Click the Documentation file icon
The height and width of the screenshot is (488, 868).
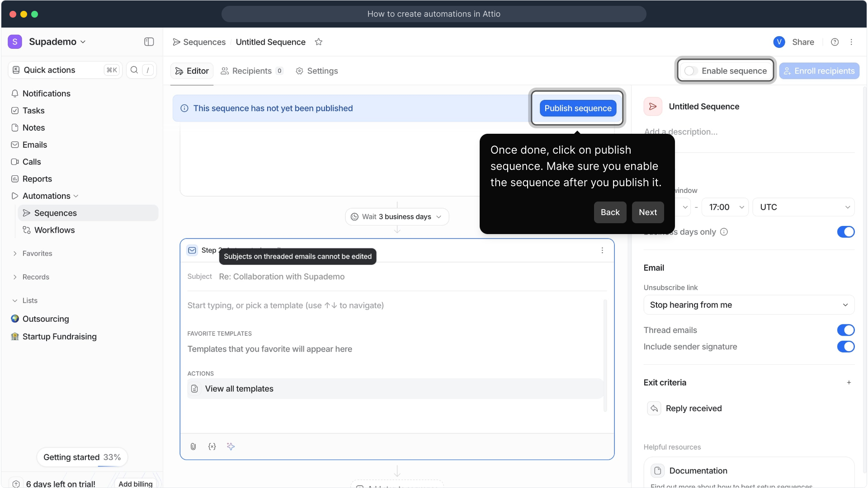click(658, 471)
